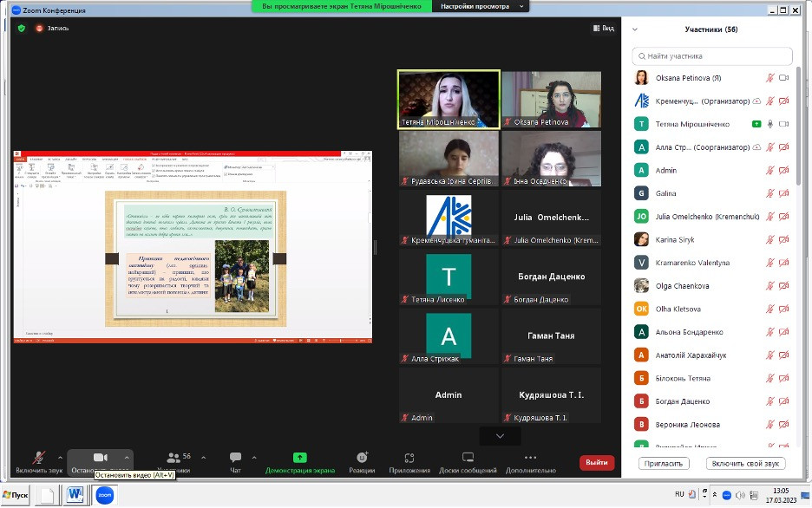Click RU language indicator in tray
812x508 pixels.
click(679, 494)
